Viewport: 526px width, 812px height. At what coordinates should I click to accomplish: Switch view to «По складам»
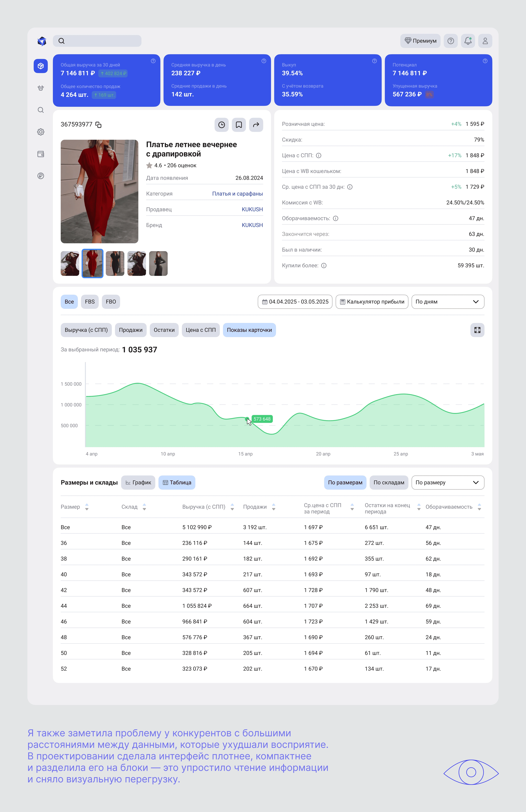(x=389, y=482)
